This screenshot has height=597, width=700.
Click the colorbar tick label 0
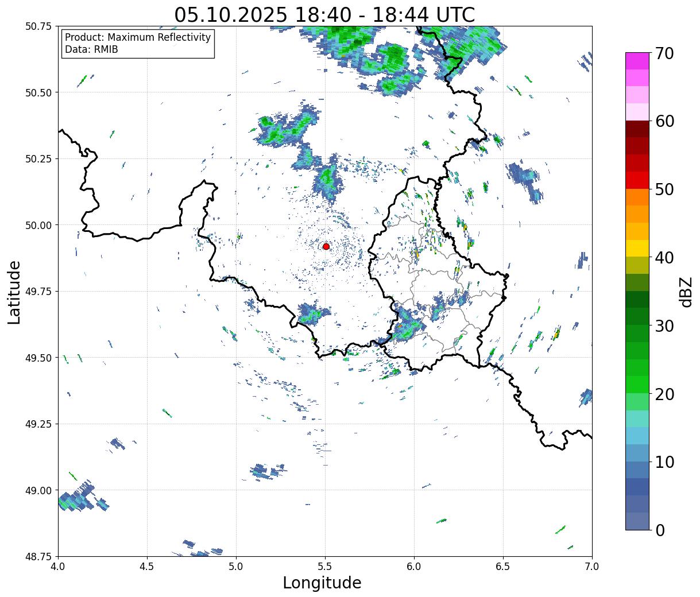pyautogui.click(x=660, y=530)
